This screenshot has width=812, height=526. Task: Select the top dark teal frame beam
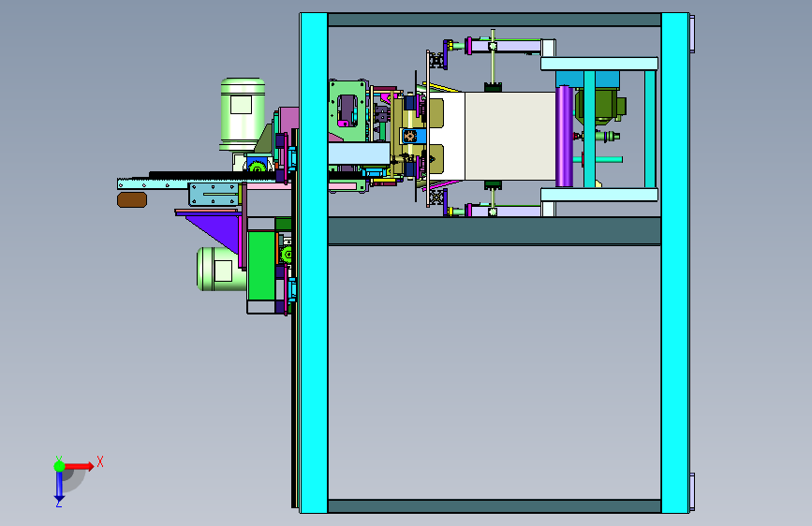495,20
